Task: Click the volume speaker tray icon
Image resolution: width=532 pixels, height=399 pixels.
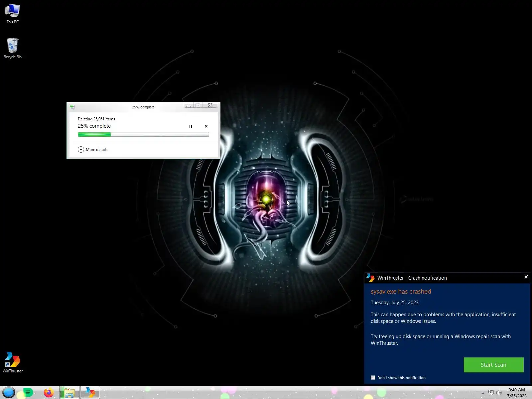Action: point(499,393)
